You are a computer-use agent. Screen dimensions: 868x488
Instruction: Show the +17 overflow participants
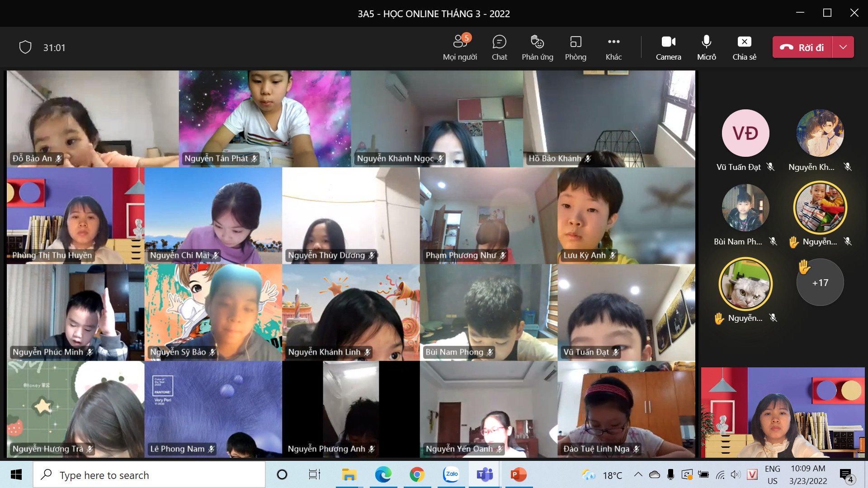[x=820, y=282]
